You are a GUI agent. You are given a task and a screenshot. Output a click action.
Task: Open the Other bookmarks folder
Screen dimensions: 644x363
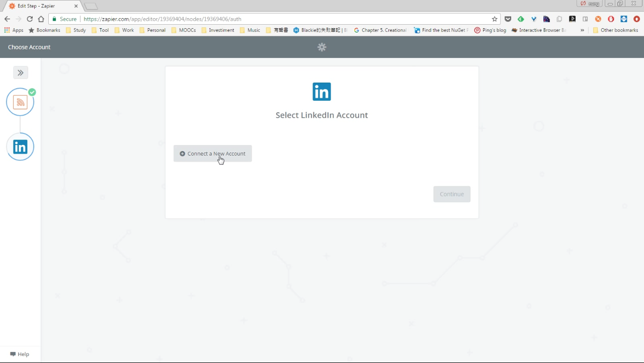tap(615, 30)
